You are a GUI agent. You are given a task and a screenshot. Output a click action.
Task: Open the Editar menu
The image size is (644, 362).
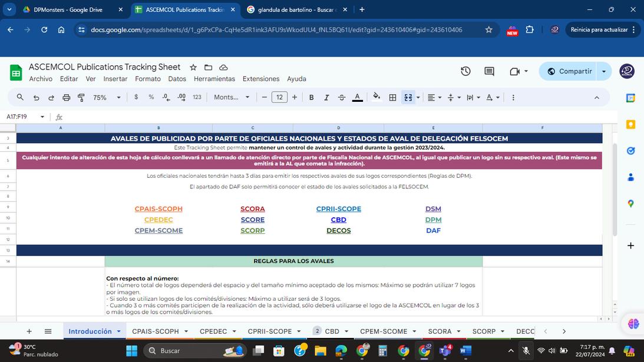[x=68, y=79]
